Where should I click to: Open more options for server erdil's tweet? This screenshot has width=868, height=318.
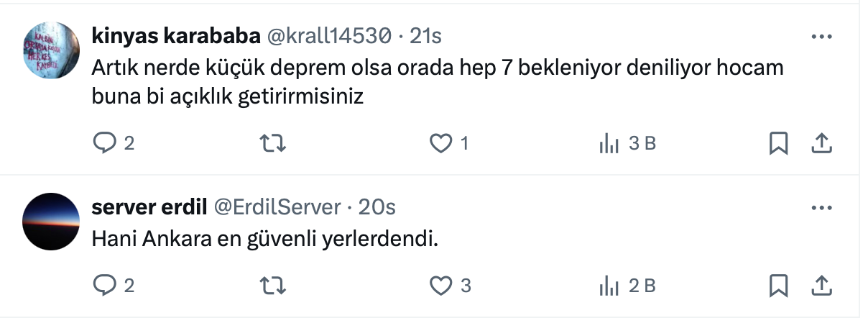point(821,208)
